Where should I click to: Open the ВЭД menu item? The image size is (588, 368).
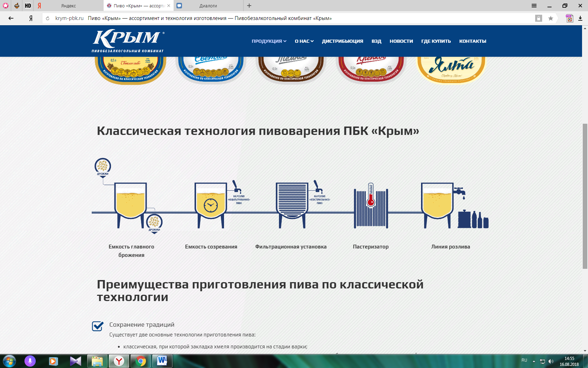point(376,41)
